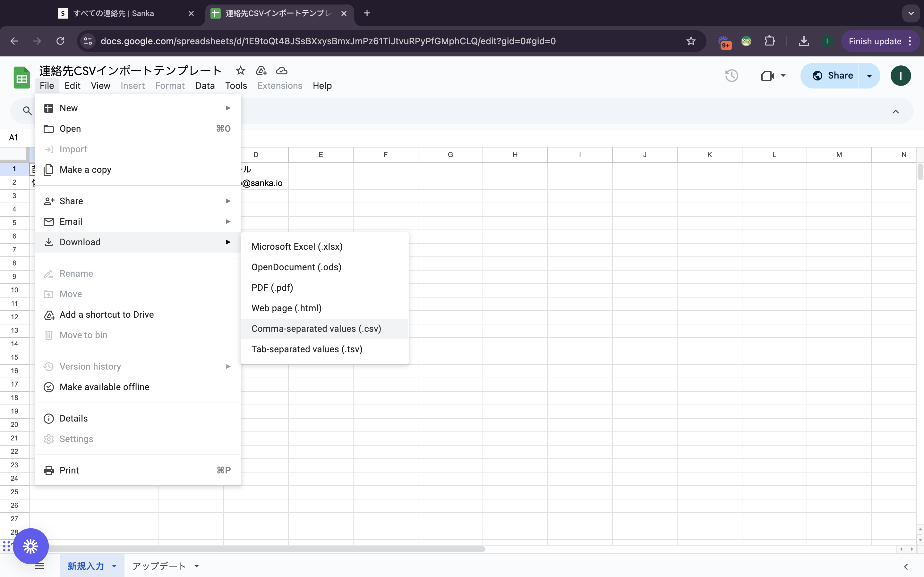Star this spreadsheet document
The image size is (924, 577).
(x=240, y=71)
